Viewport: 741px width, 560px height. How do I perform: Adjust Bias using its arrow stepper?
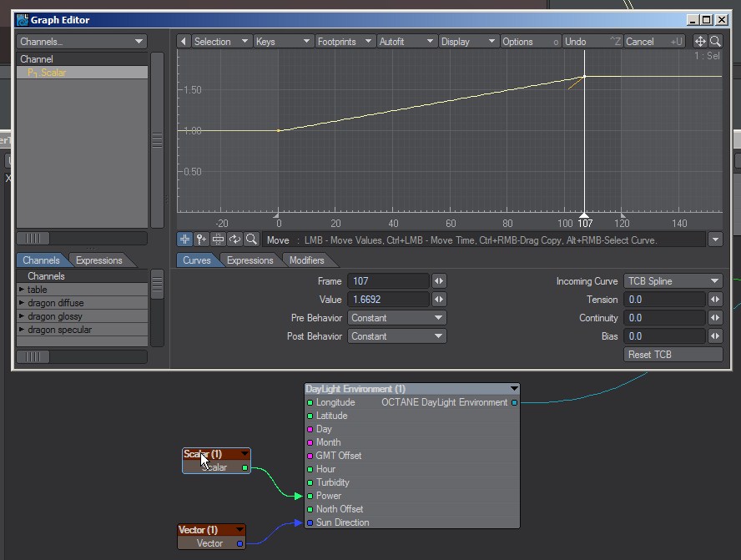[x=715, y=336]
